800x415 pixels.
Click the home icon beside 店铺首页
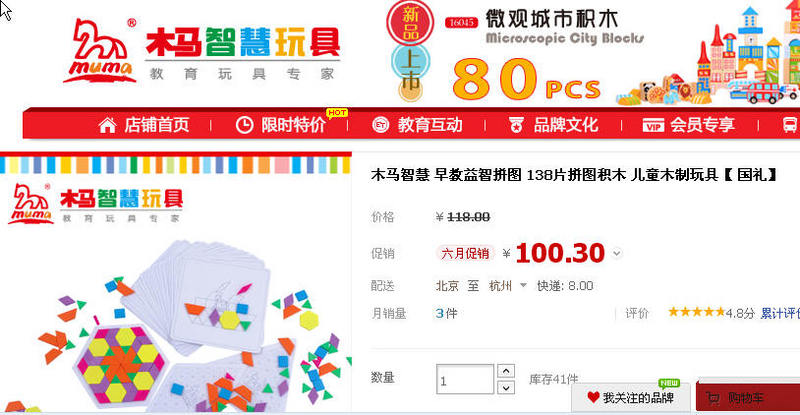107,125
